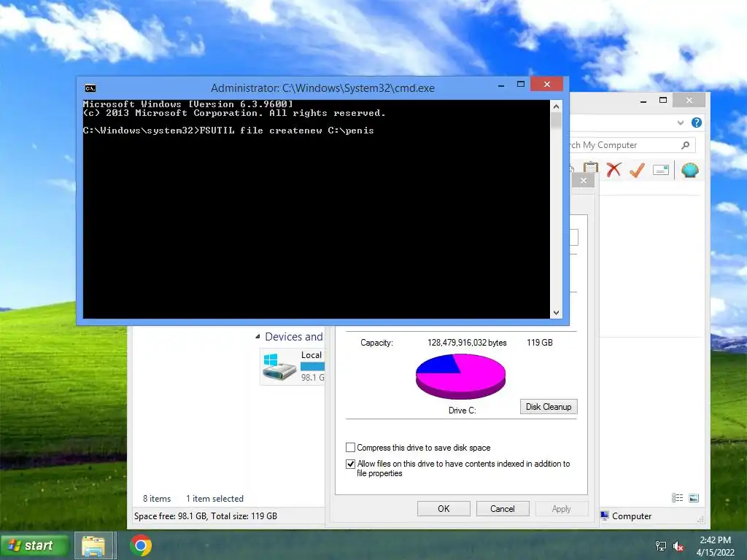Click the Drive C pie chart
Image resolution: width=747 pixels, height=560 pixels.
click(x=460, y=376)
